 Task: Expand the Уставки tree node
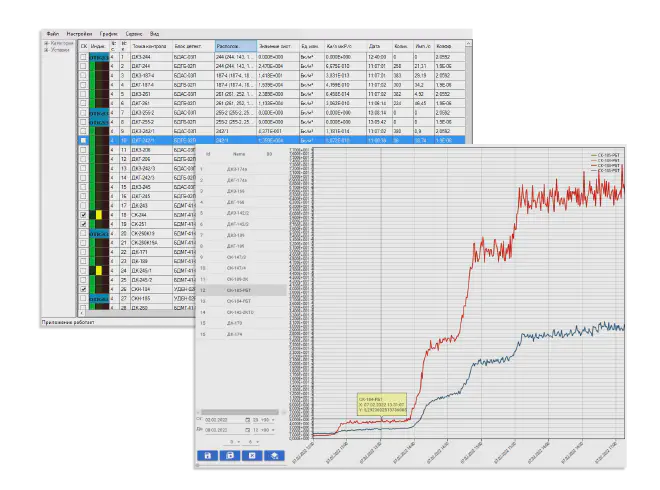tap(47, 50)
